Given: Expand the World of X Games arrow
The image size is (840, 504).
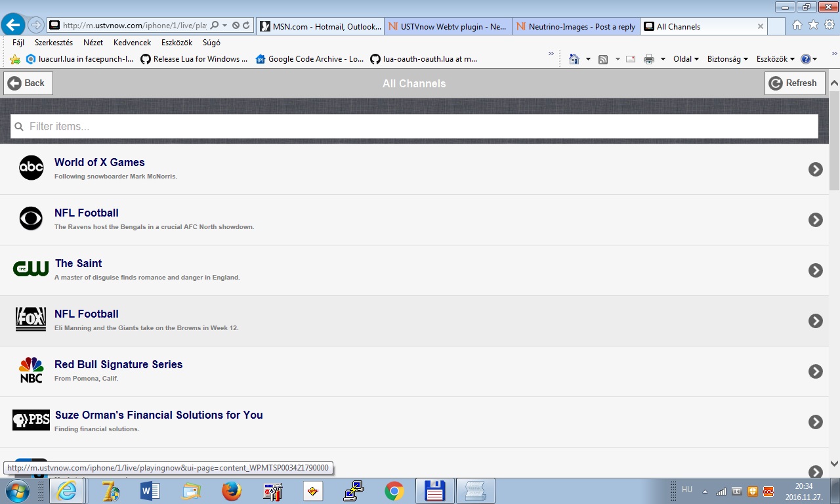Looking at the screenshot, I should (815, 169).
